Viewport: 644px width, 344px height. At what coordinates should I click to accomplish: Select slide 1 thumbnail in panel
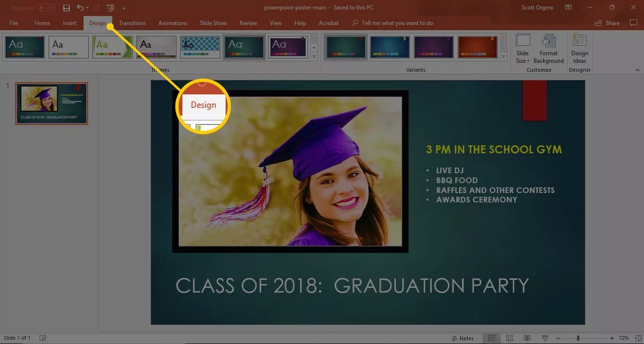(51, 103)
